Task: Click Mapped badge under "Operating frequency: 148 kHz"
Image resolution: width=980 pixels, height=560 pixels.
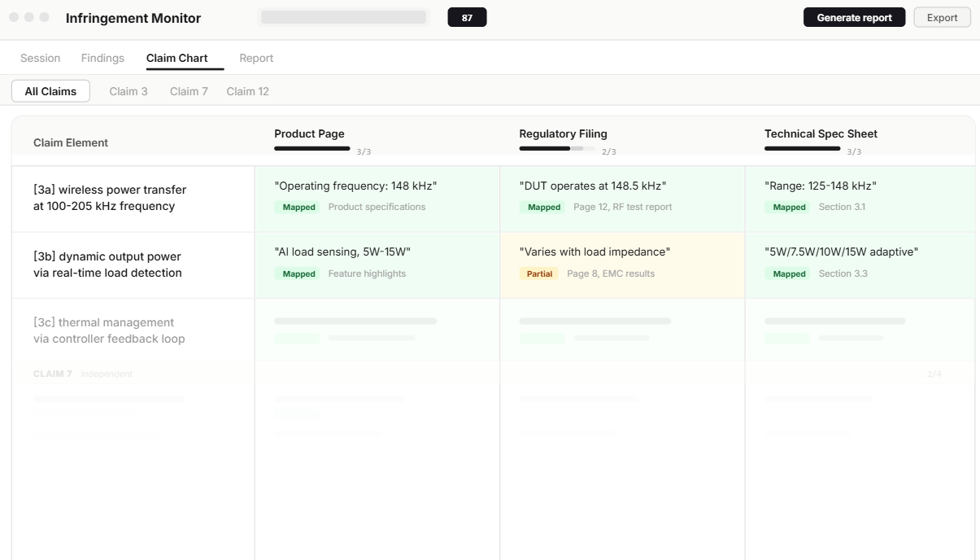Action: point(298,207)
